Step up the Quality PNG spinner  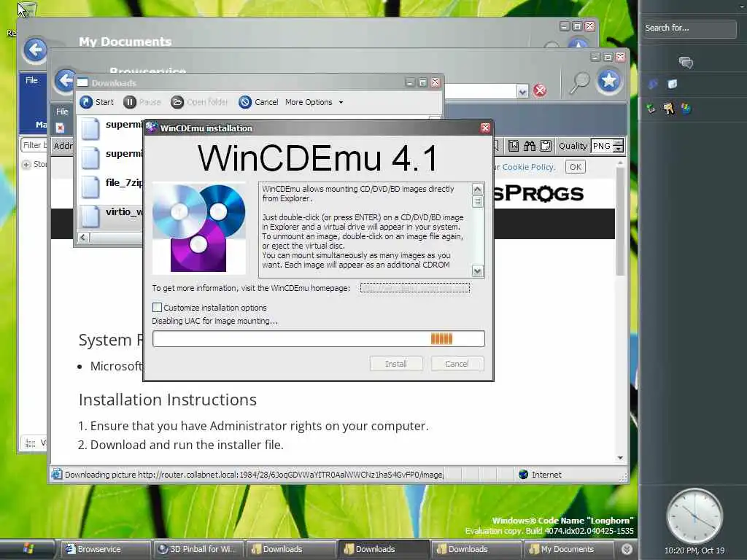pyautogui.click(x=619, y=142)
